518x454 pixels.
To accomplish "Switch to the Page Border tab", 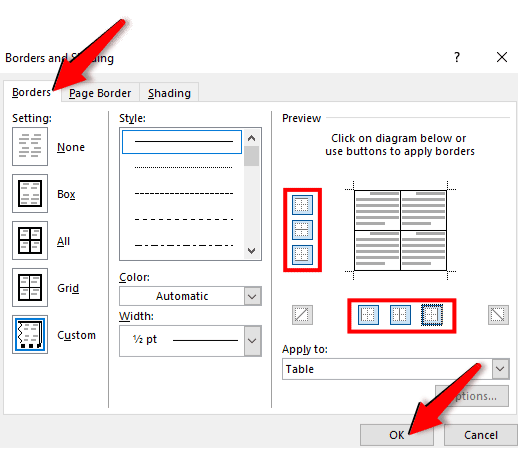I will coord(100,93).
